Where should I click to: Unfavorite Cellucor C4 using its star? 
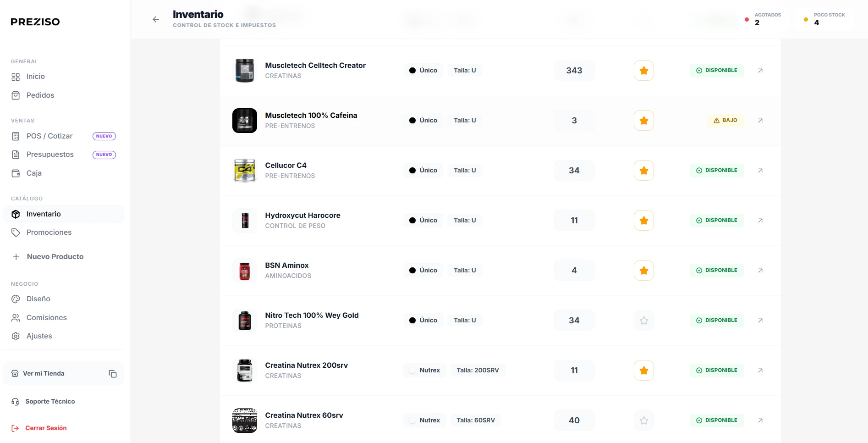tap(644, 171)
